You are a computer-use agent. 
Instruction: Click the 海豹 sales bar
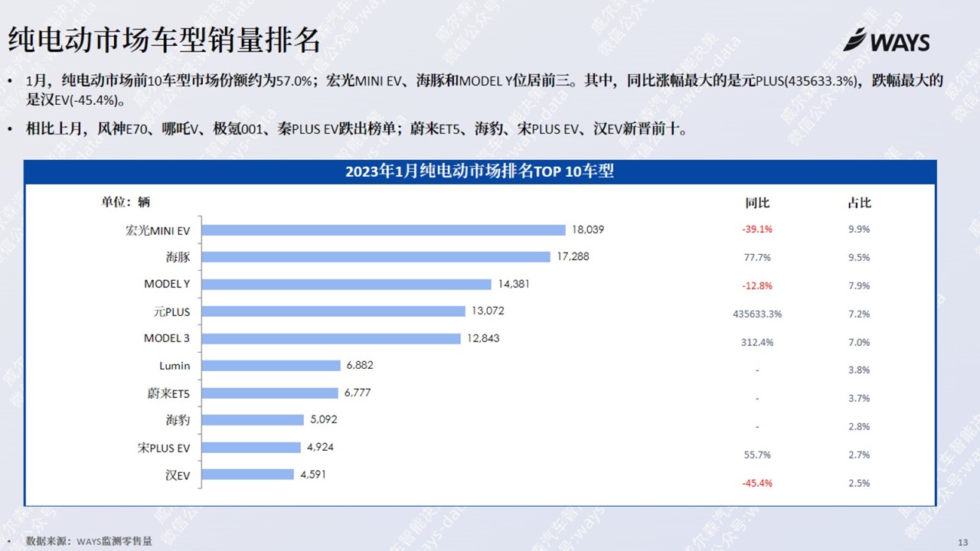(x=253, y=420)
